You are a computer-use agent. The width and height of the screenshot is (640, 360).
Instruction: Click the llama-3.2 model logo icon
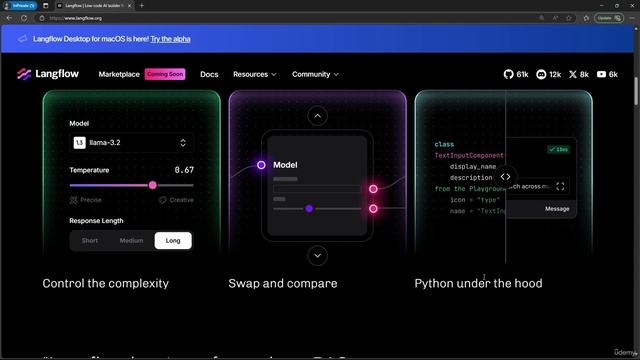click(x=79, y=142)
